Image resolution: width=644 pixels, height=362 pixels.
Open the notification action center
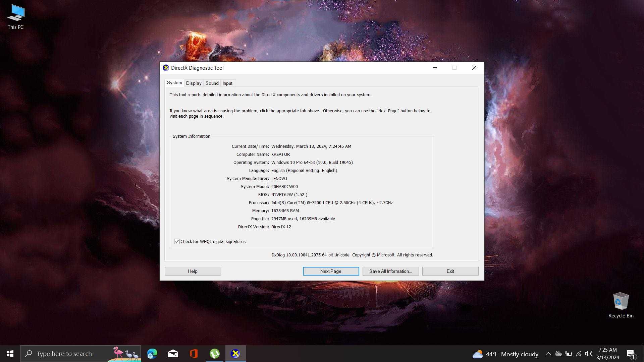tap(631, 354)
